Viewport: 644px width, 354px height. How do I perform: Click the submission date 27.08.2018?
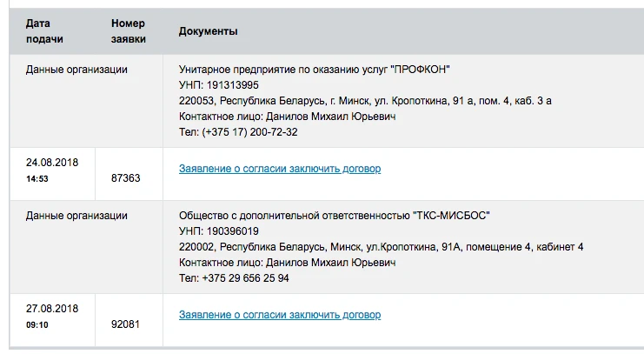52,309
